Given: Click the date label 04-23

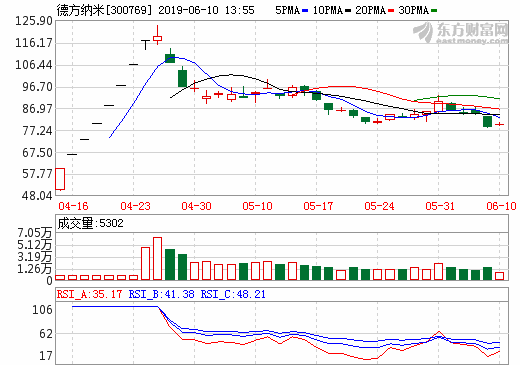Looking at the screenshot, I should (135, 206).
